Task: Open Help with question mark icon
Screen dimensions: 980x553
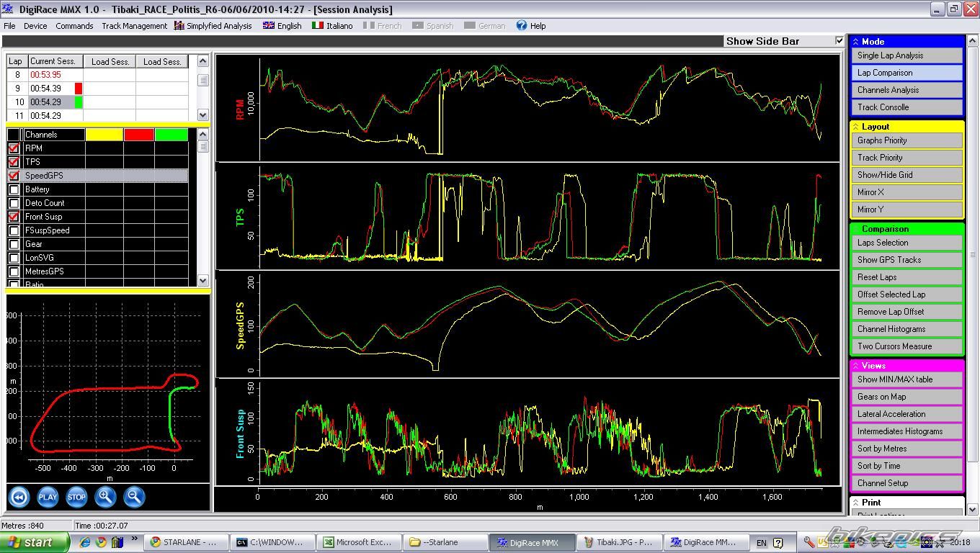Action: (522, 25)
